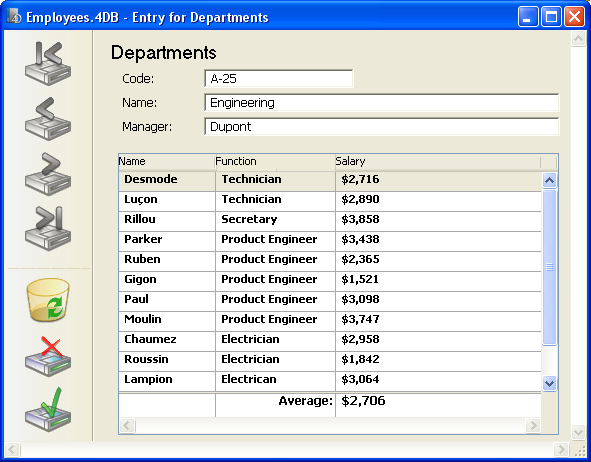Click the Code field containing A-25
591x462 pixels.
(279, 78)
